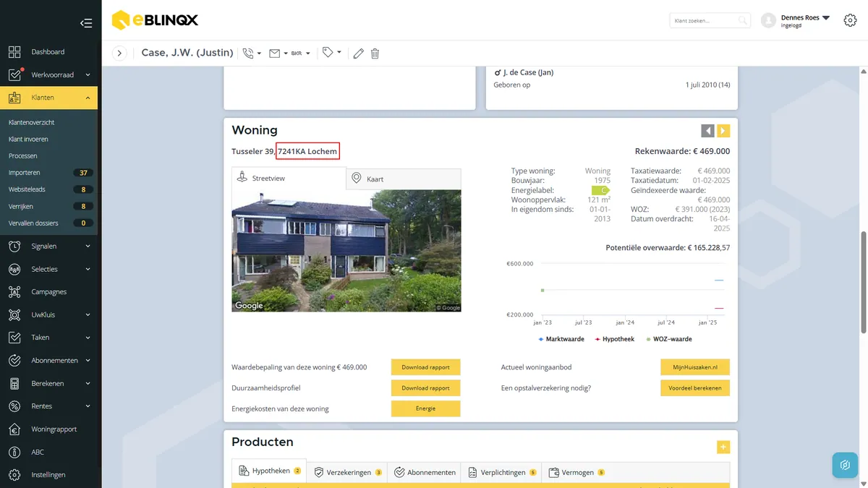Click the envelope email icon in toolbar
The height and width of the screenshot is (488, 868).
[x=275, y=53]
